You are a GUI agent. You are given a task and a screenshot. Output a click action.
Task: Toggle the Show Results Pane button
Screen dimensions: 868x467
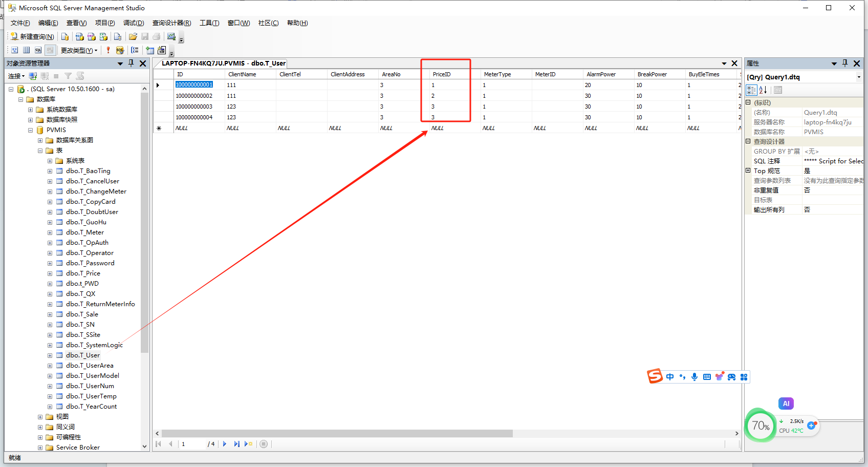point(50,50)
